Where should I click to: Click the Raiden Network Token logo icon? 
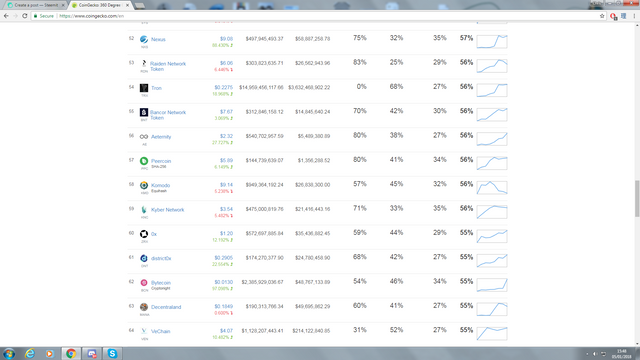click(144, 63)
